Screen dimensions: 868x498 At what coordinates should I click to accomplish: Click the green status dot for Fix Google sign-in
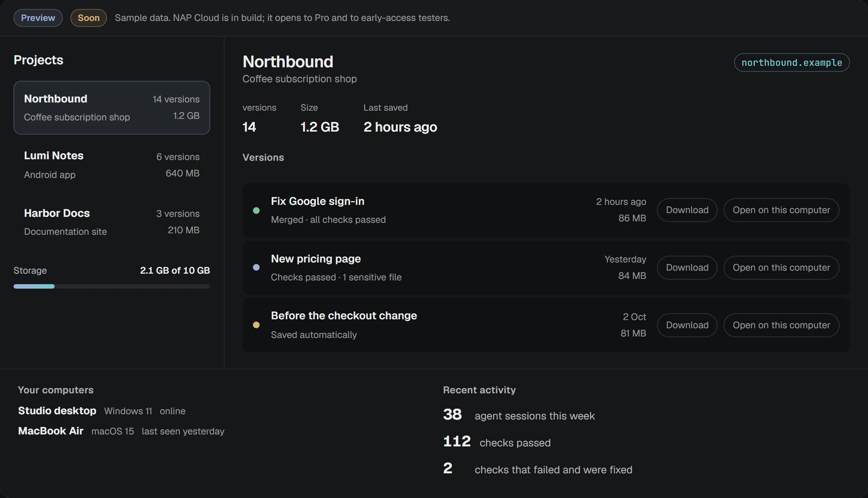click(x=256, y=210)
